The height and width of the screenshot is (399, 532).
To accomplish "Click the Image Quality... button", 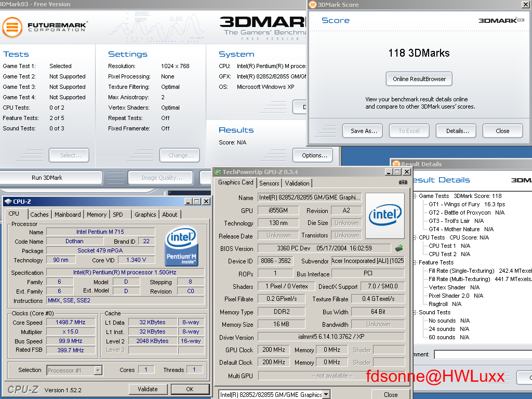I will pyautogui.click(x=161, y=178).
